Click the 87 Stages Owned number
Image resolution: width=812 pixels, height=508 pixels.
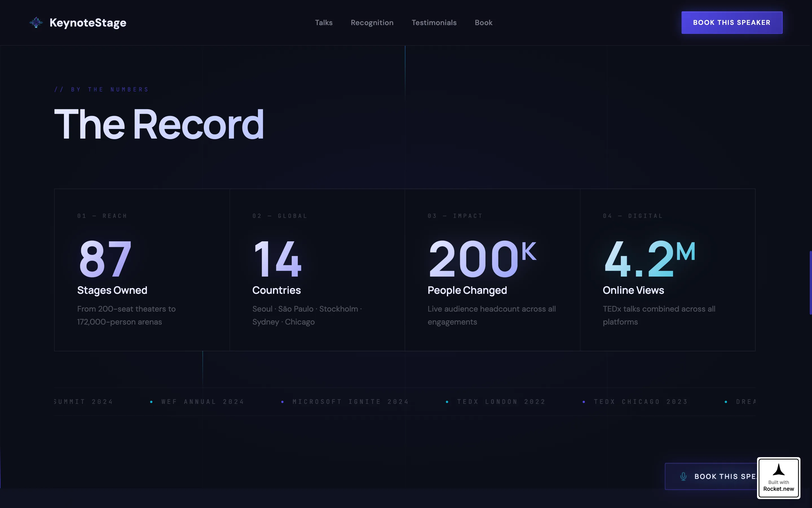(105, 259)
